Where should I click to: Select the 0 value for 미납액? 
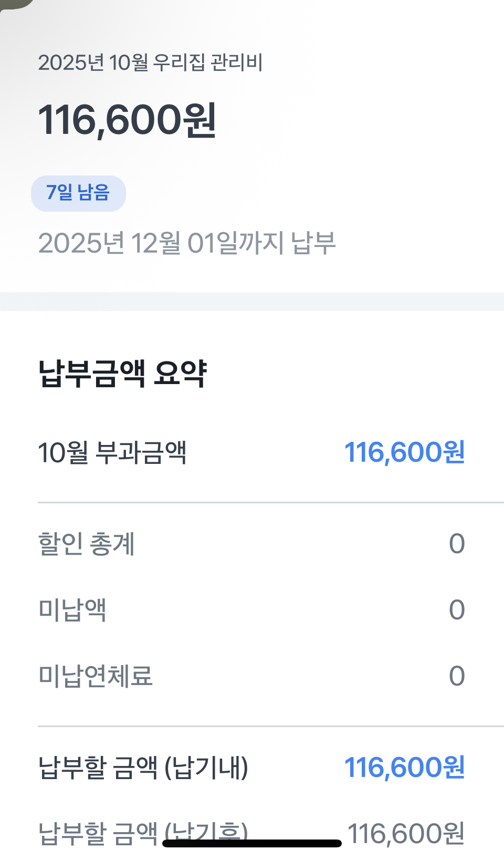coord(457,610)
